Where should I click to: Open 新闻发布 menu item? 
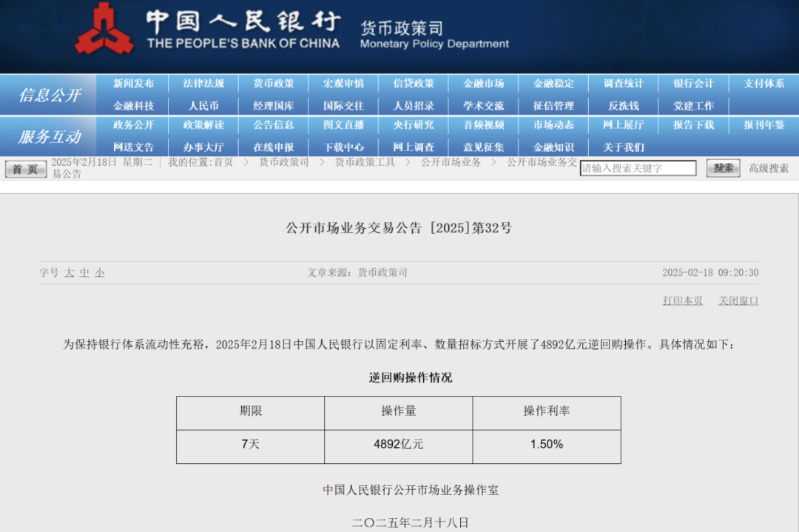pos(133,84)
